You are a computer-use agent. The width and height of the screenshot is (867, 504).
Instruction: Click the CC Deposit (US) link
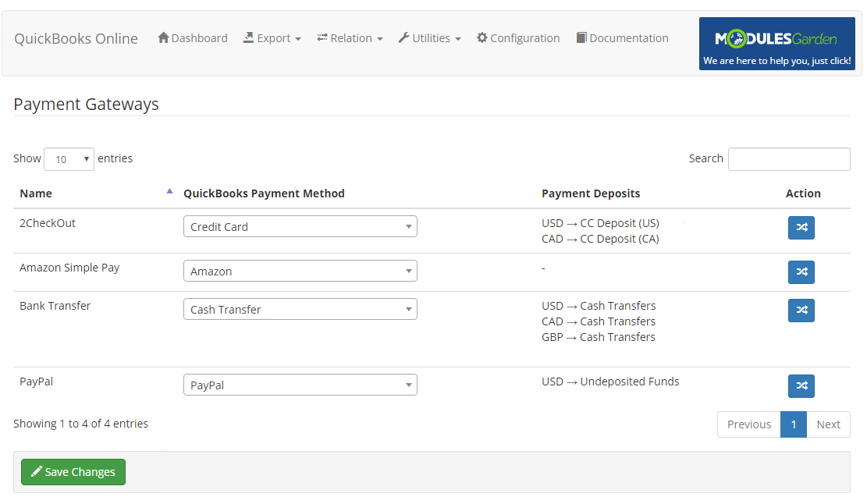619,222
